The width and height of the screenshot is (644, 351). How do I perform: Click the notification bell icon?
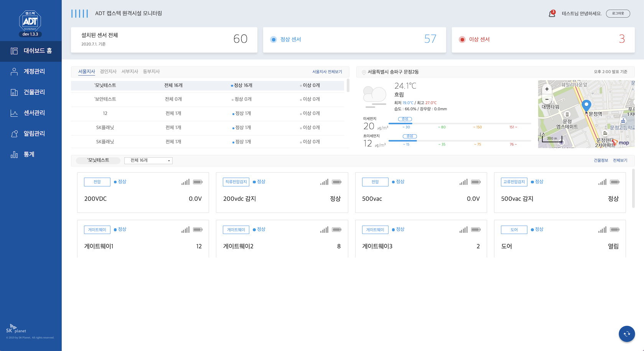(x=552, y=14)
